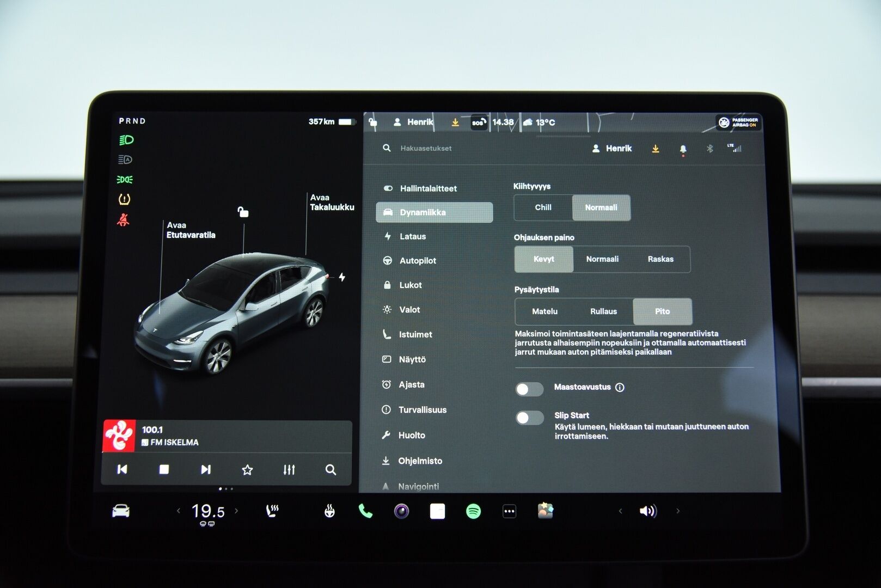881x588 pixels.
Task: Open the phone app in the dock
Action: pos(365,511)
